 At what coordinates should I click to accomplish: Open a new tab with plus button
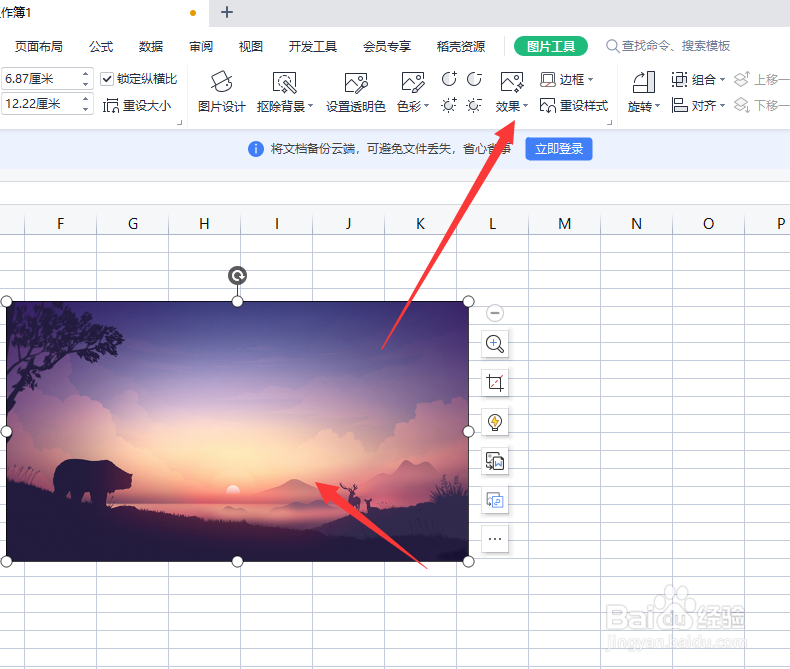[227, 12]
